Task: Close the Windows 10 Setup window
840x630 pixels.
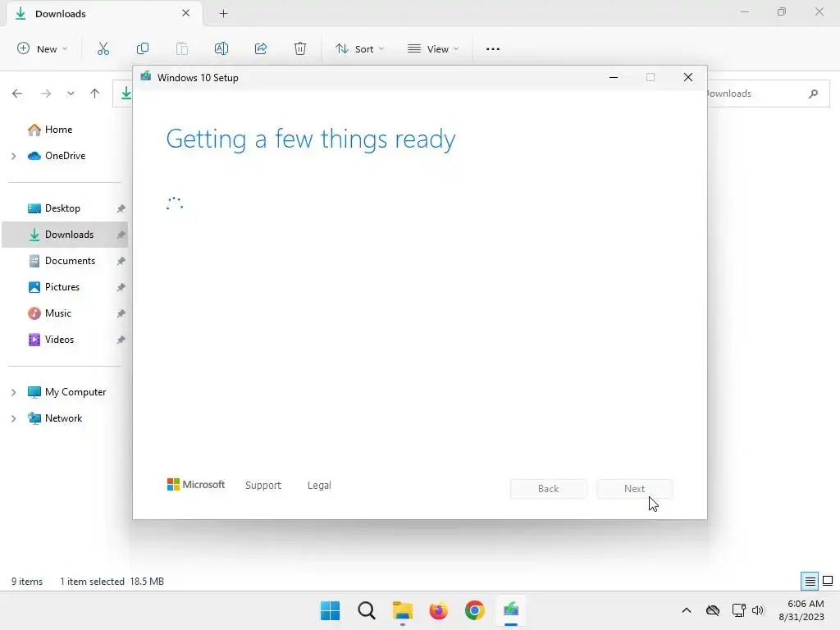Action: point(688,78)
